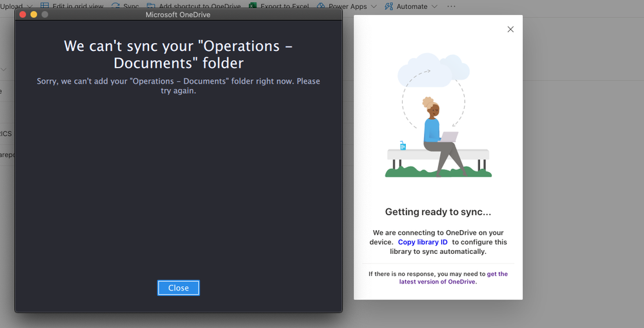Click the Close button in OneDrive dialog

coord(178,288)
